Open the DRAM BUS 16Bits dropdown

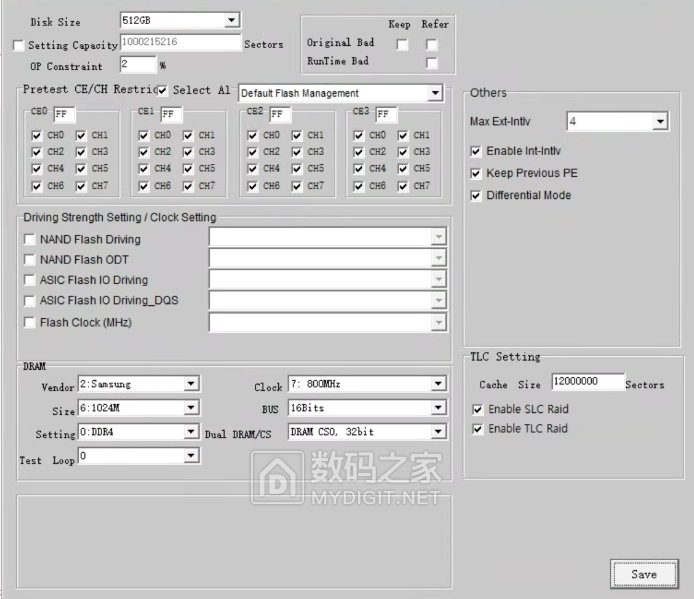(x=367, y=408)
